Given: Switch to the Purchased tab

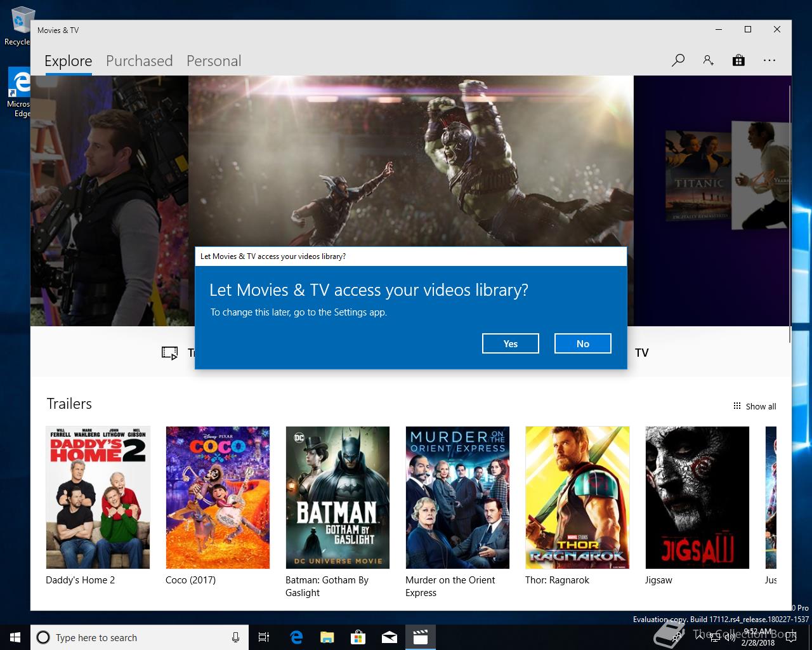Looking at the screenshot, I should click(x=140, y=61).
